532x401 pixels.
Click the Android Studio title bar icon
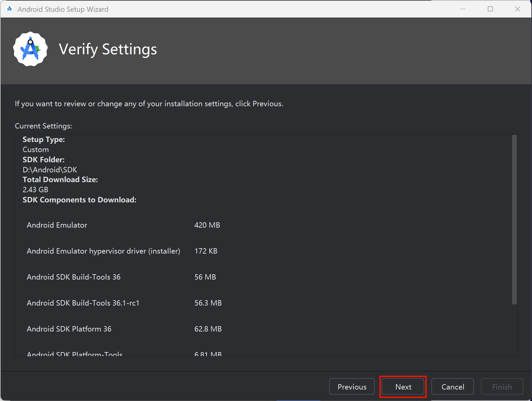[9, 9]
